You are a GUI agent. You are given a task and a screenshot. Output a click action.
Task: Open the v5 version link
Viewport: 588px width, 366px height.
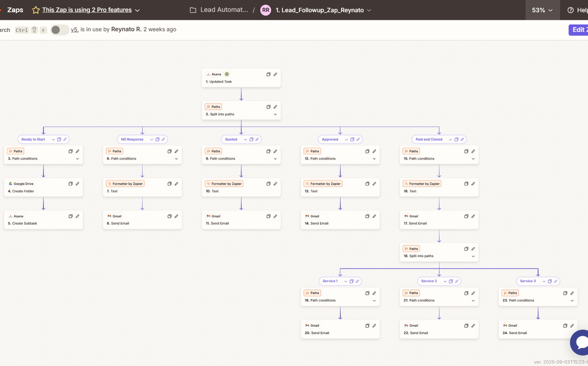[75, 29]
